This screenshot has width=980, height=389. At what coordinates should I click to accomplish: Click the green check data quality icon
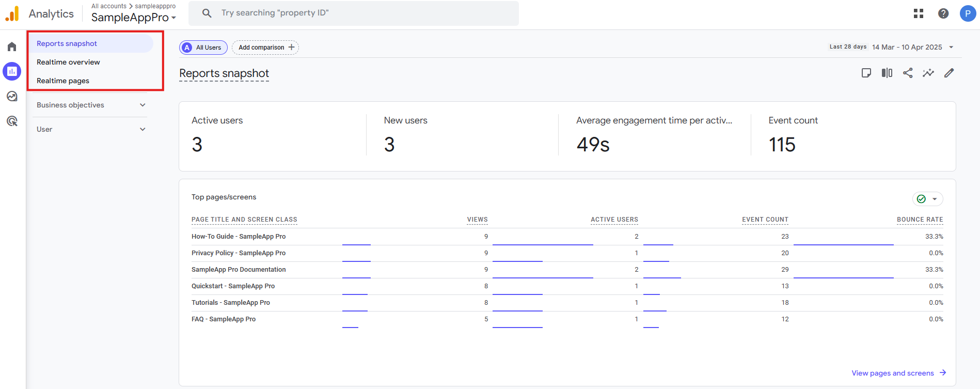coord(921,199)
